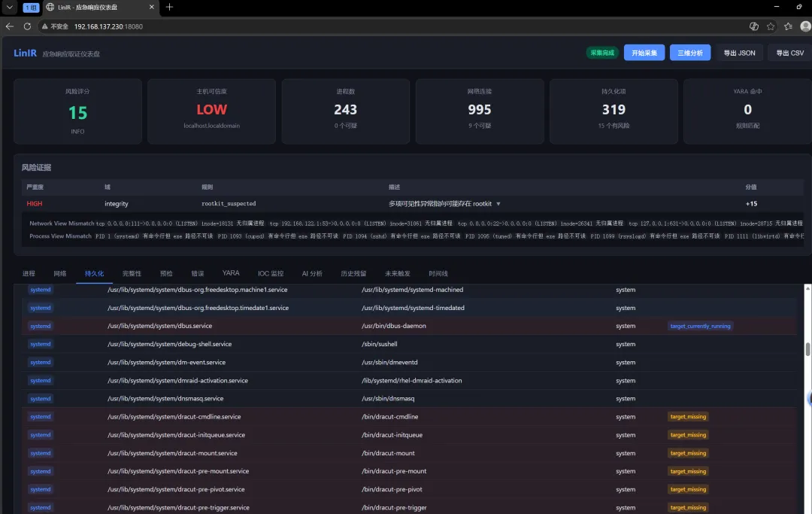Image resolution: width=812 pixels, height=514 pixels.
Task: Click the address bar URL field
Action: point(108,26)
